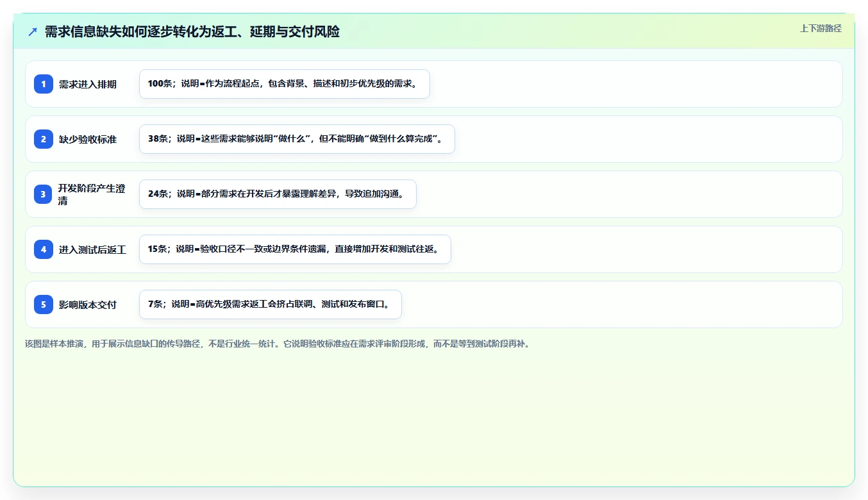Select the 开发阶段产生澄清 step label
The image size is (868, 500).
pyautogui.click(x=92, y=194)
